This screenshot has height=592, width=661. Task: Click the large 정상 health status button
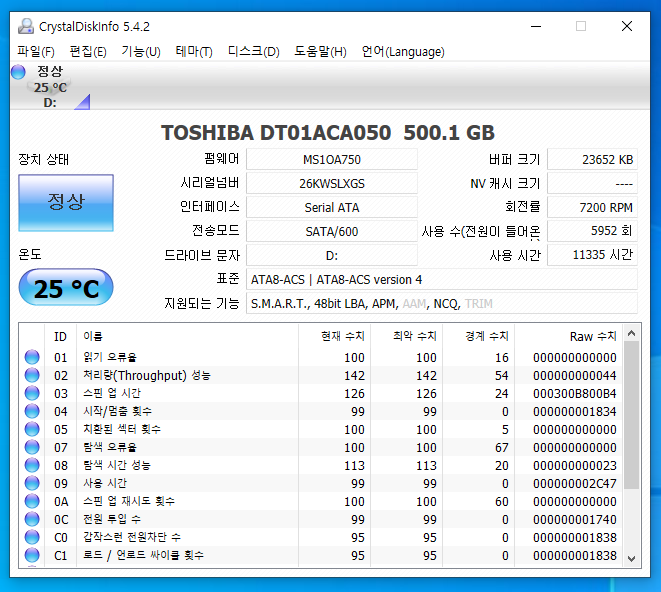(x=66, y=203)
